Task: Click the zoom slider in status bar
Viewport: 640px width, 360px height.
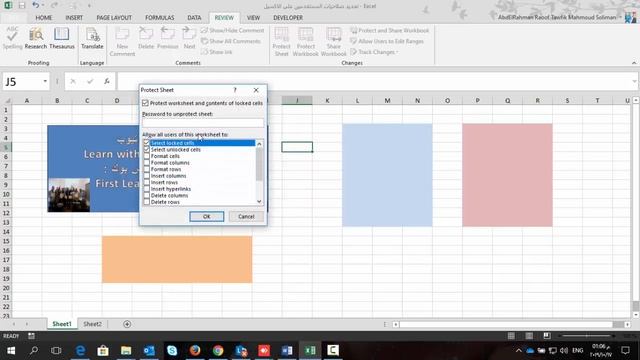Action: tap(587, 336)
